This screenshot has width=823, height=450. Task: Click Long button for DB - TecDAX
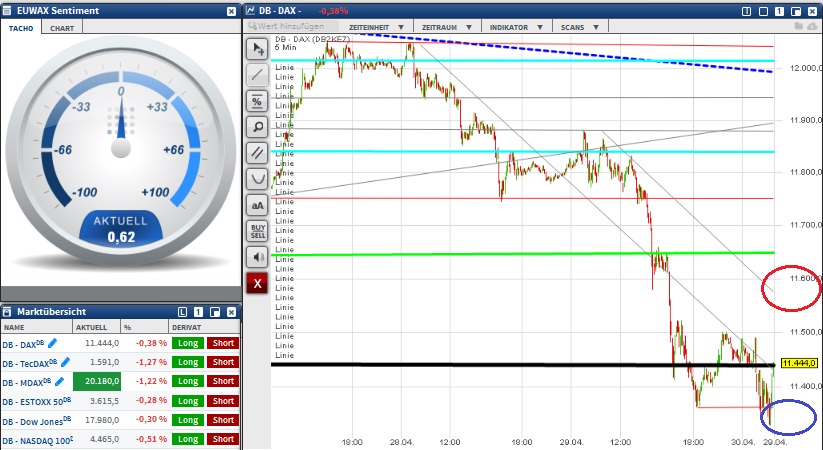pyautogui.click(x=187, y=362)
